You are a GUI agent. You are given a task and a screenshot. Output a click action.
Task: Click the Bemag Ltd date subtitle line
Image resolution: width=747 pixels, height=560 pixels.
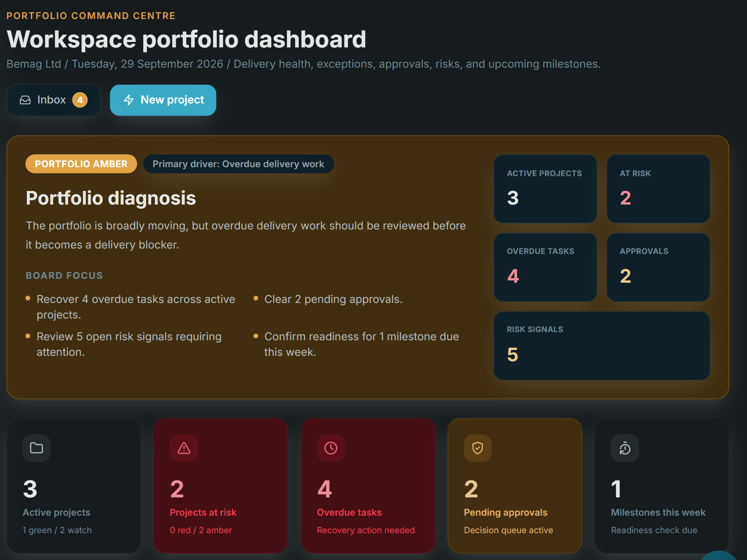[303, 64]
